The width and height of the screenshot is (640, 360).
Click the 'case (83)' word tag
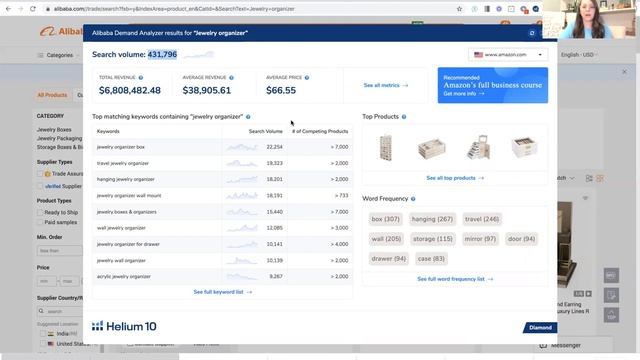click(431, 259)
